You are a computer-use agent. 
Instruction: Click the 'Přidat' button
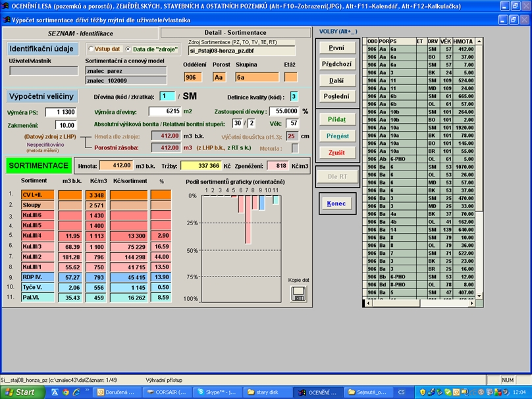click(x=336, y=119)
